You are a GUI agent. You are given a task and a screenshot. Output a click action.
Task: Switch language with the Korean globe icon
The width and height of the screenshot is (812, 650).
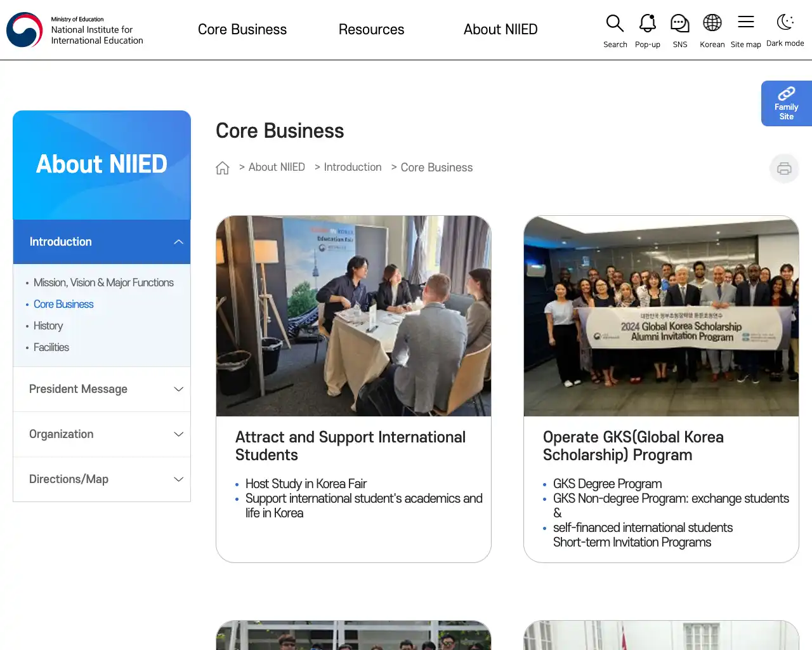click(x=712, y=23)
